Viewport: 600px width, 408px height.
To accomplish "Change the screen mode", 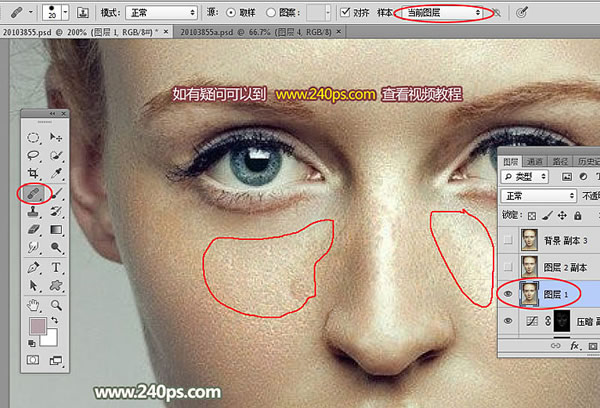I will 56,360.
